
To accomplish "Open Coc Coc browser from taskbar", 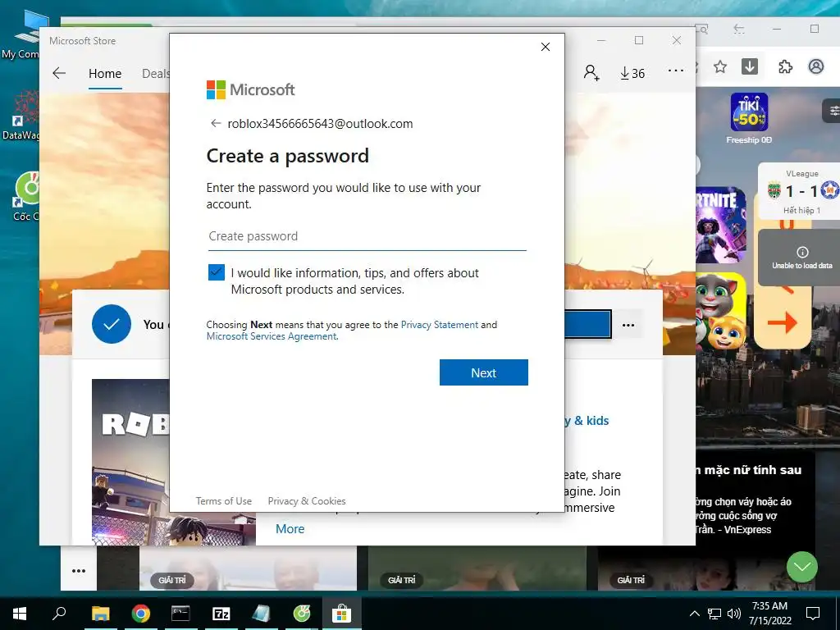I will click(x=302, y=614).
